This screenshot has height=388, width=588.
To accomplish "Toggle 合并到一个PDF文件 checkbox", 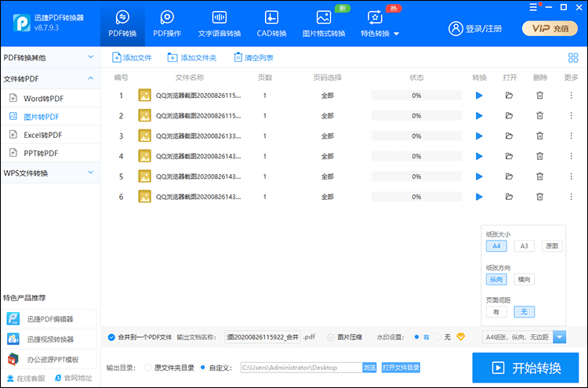I will tap(111, 337).
